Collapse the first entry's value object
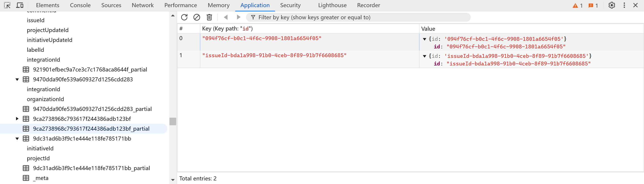This screenshot has width=644, height=184. [x=424, y=39]
